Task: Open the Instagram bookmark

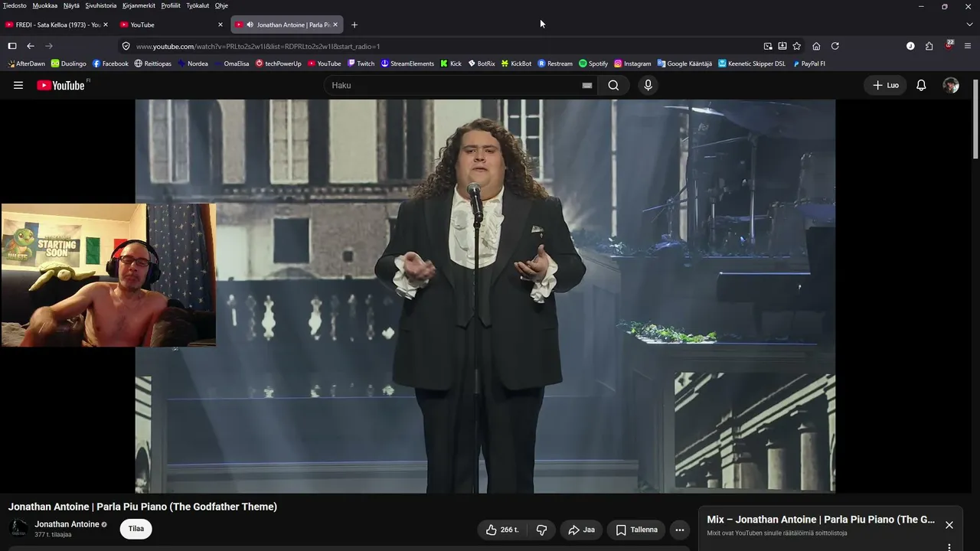Action: (x=632, y=64)
